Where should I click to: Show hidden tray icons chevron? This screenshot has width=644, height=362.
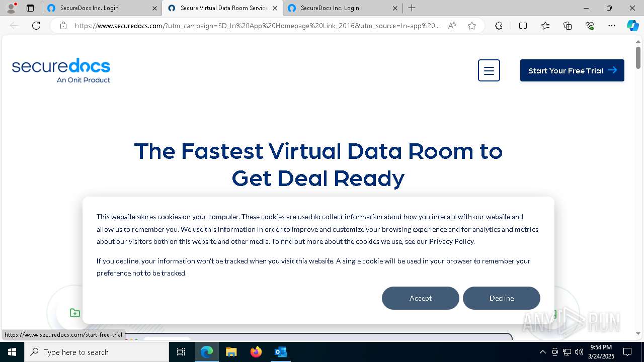(x=542, y=352)
